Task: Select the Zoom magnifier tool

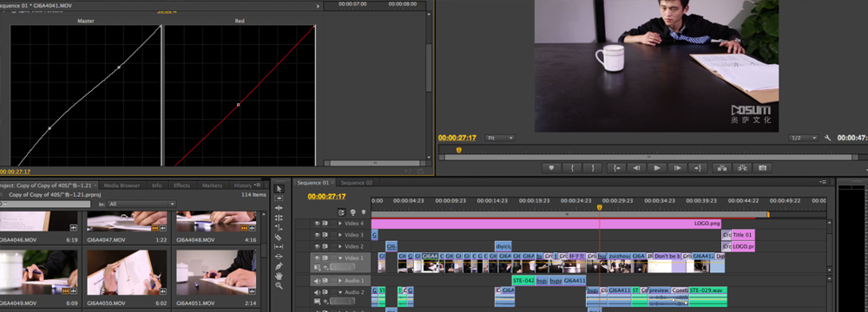Action: click(279, 285)
